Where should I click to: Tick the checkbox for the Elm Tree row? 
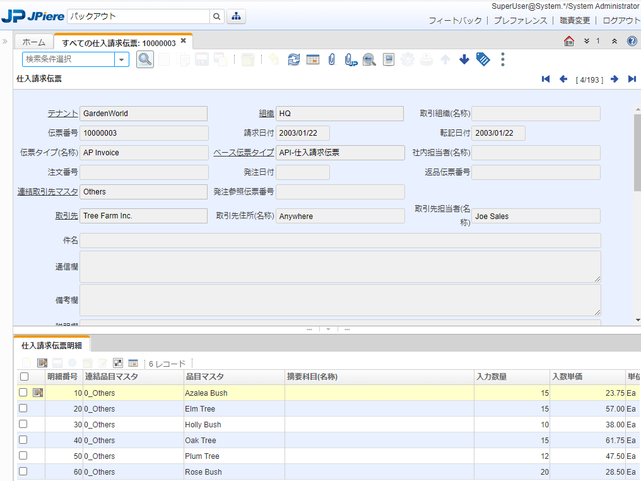coord(23,408)
